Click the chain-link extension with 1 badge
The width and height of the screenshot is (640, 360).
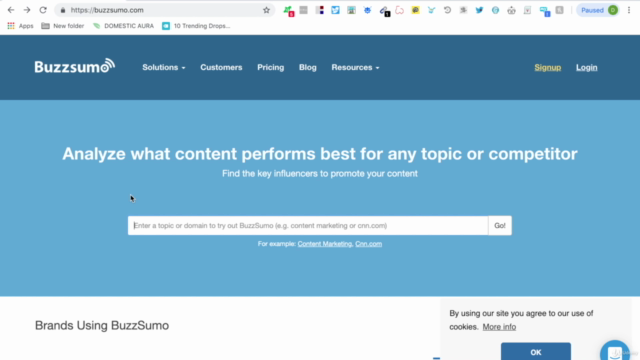(x=384, y=11)
